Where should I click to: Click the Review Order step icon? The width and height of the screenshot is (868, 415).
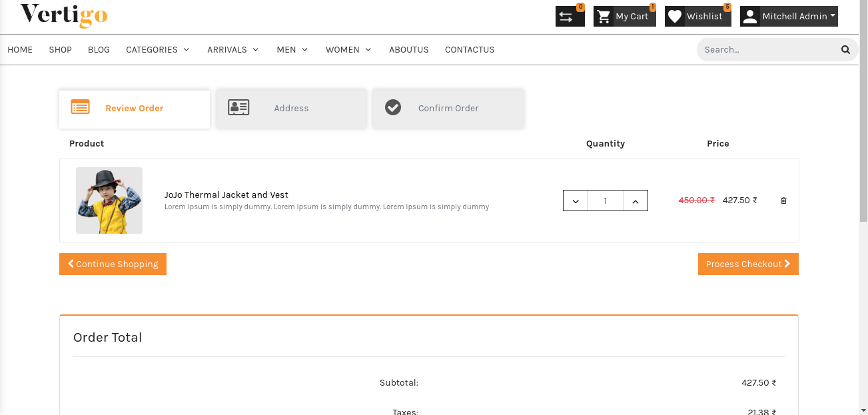[x=81, y=107]
